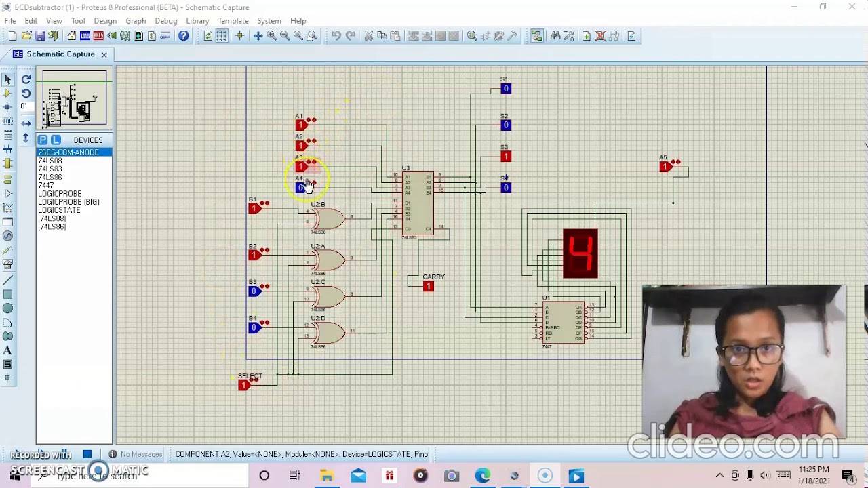Click the Redraw Display icon

[x=208, y=36]
